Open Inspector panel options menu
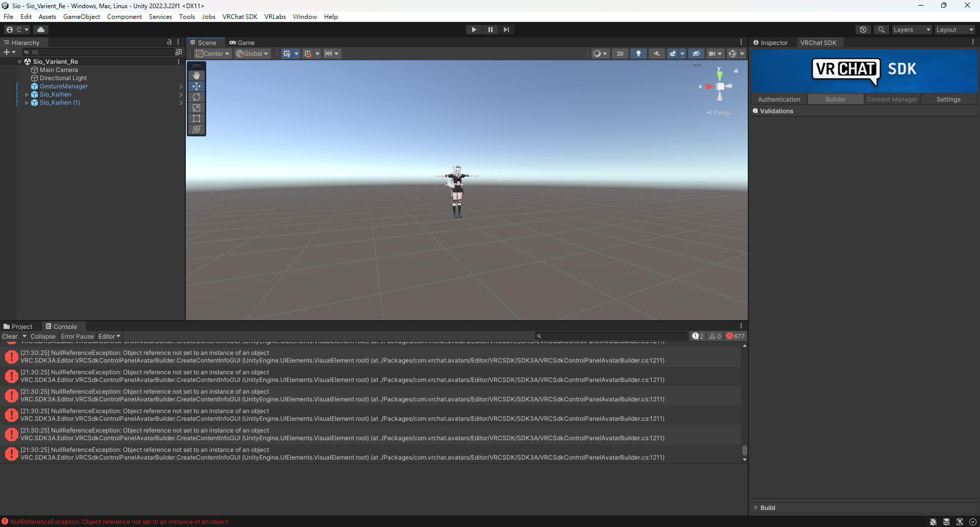The height and width of the screenshot is (527, 980). (x=972, y=42)
